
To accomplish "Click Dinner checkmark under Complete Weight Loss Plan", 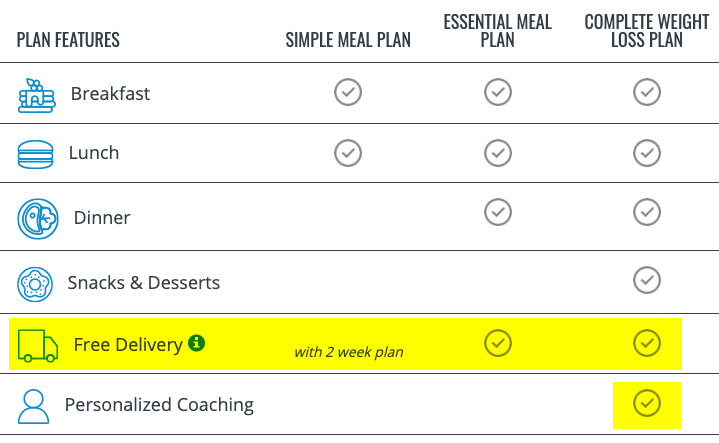I will coord(647,212).
